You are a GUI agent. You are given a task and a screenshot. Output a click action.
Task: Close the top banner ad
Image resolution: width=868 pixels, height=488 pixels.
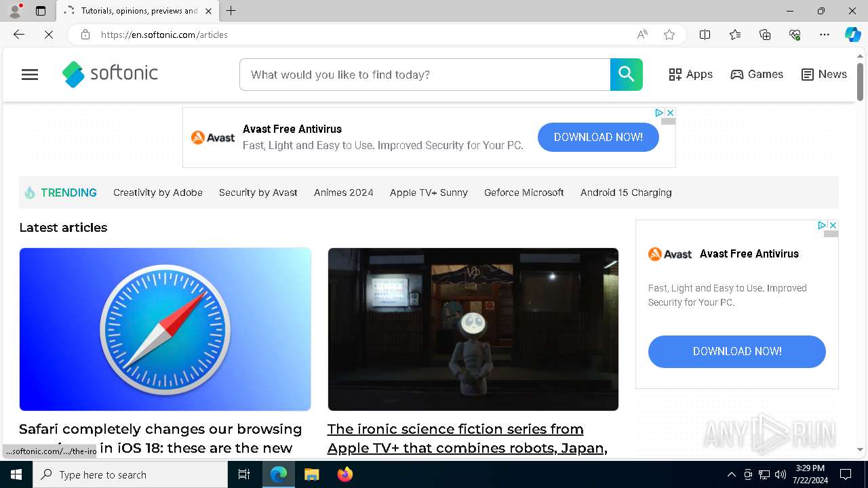pos(670,113)
